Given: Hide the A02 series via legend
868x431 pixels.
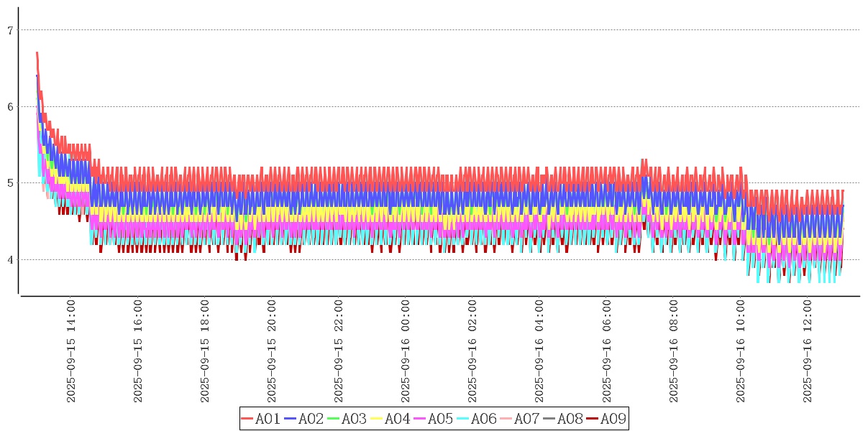Looking at the screenshot, I should click(x=311, y=419).
